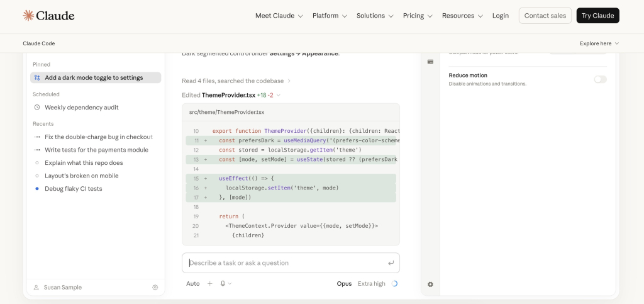Click the Reduce motion setting label
The height and width of the screenshot is (304, 644).
(x=468, y=76)
